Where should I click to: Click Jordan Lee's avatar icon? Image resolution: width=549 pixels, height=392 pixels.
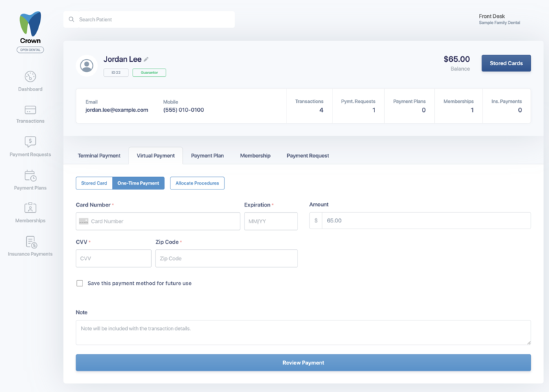87,65
